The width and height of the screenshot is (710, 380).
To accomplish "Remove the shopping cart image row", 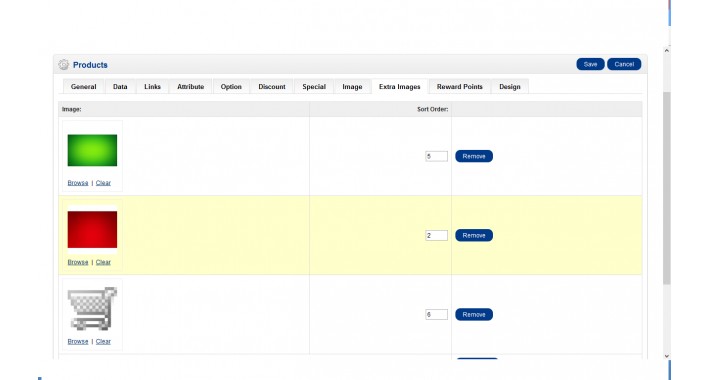I will tap(474, 314).
